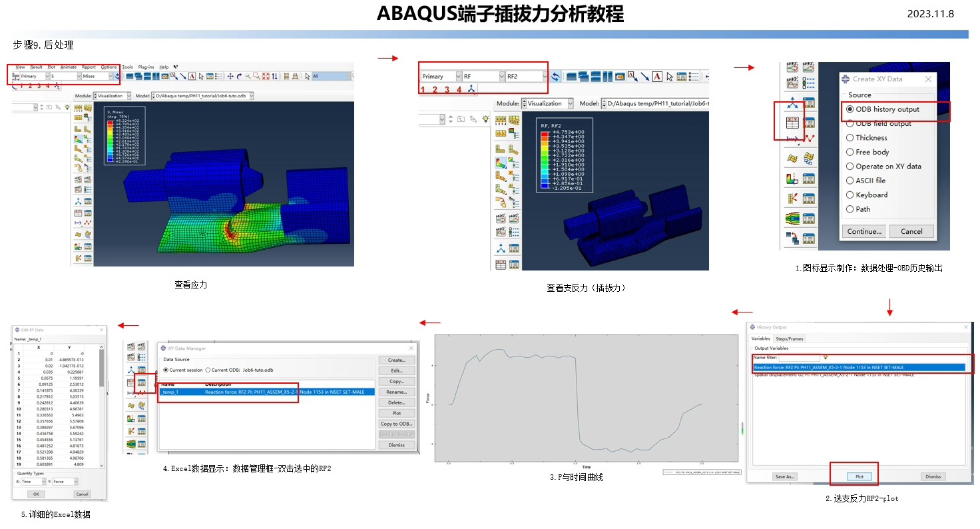The height and width of the screenshot is (529, 980).
Task: Click lightbulb icon in RF2 screenshot model tree bar
Action: [485, 119]
